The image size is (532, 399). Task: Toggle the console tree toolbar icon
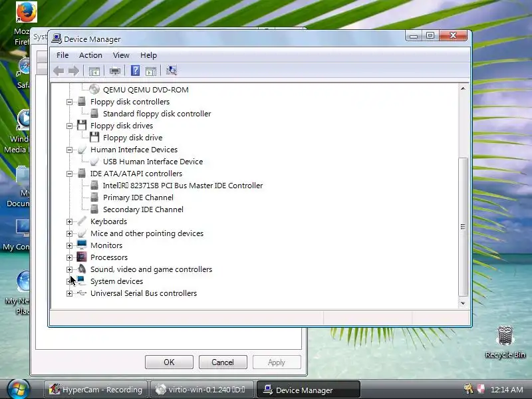[x=94, y=71]
